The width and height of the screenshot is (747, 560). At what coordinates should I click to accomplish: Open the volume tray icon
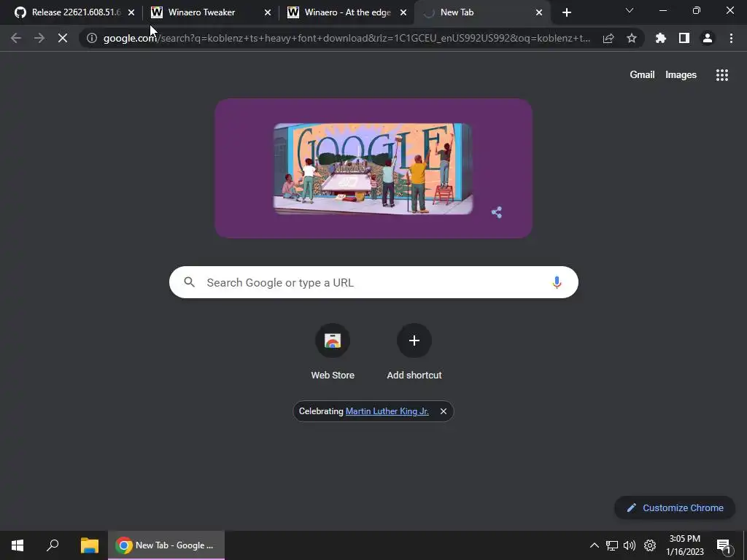(630, 545)
